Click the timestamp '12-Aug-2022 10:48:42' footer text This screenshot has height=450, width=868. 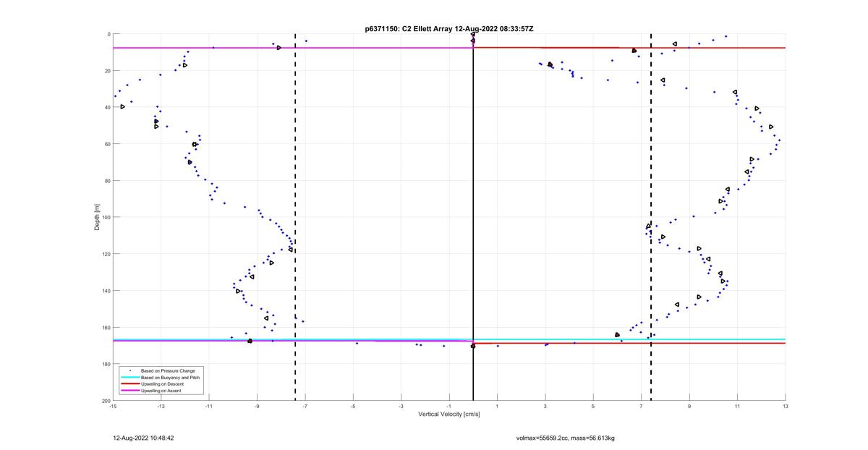pos(144,438)
